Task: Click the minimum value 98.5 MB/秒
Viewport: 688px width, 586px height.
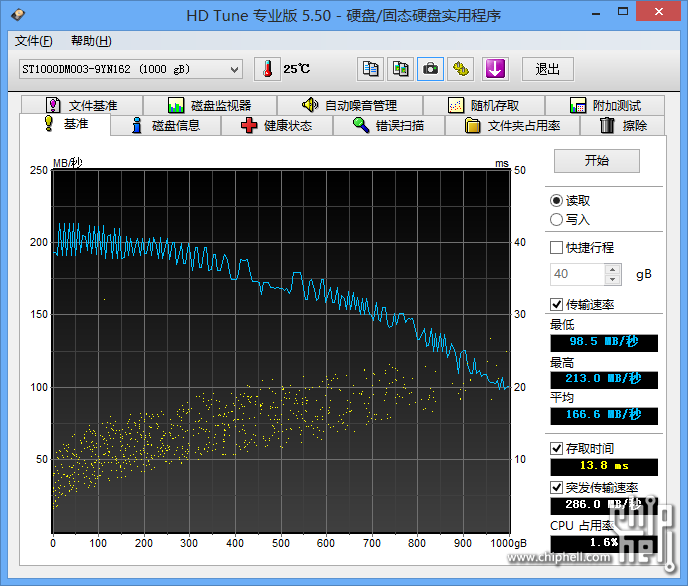Action: [x=604, y=343]
